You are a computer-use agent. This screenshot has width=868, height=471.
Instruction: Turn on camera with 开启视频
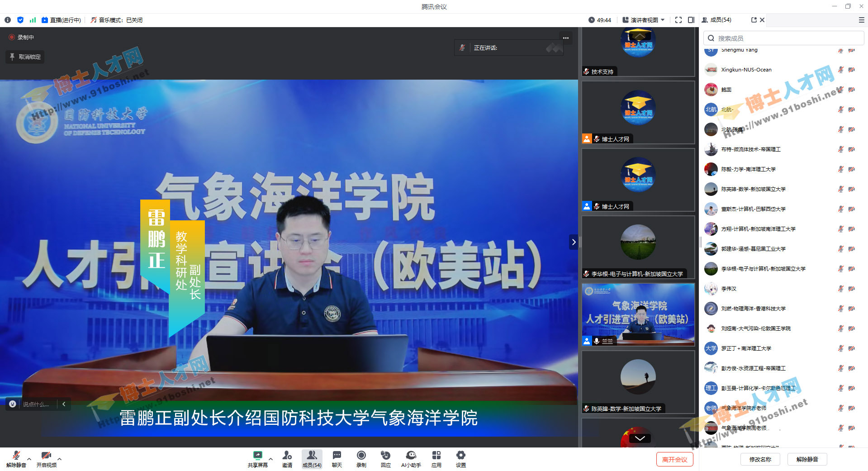point(46,458)
